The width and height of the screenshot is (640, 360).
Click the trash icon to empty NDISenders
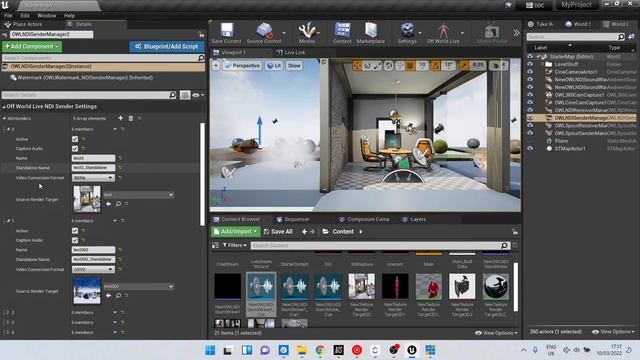coord(131,118)
